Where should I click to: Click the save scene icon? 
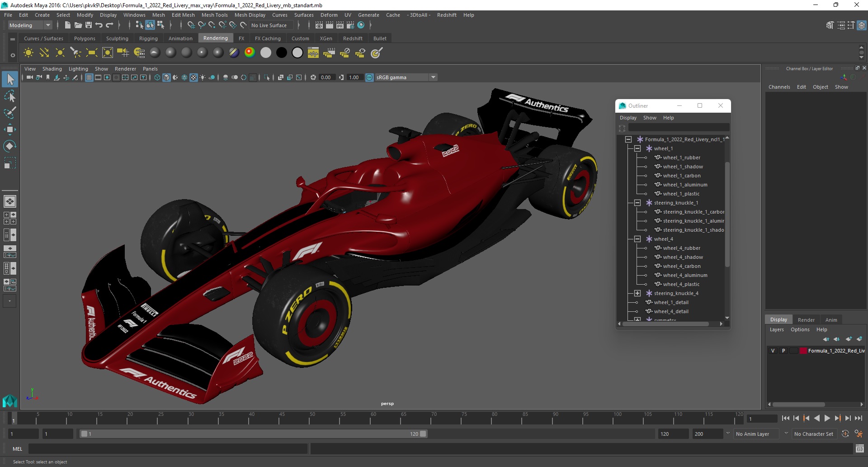89,25
